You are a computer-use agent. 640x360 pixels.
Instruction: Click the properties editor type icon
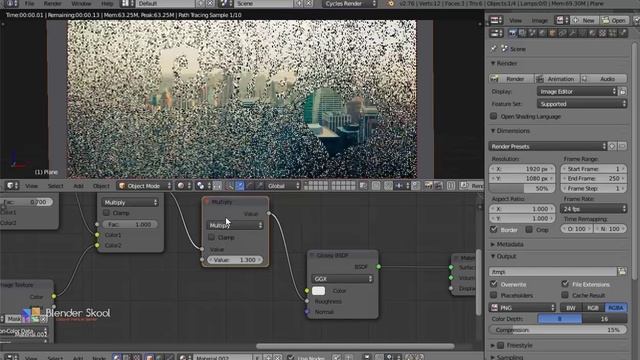coord(496,33)
